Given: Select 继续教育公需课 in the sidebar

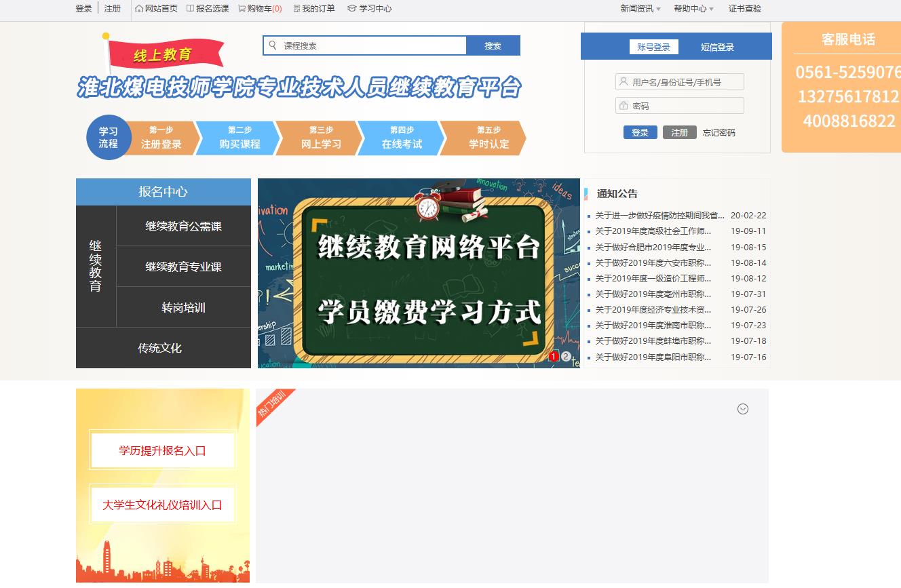Looking at the screenshot, I should (x=184, y=226).
